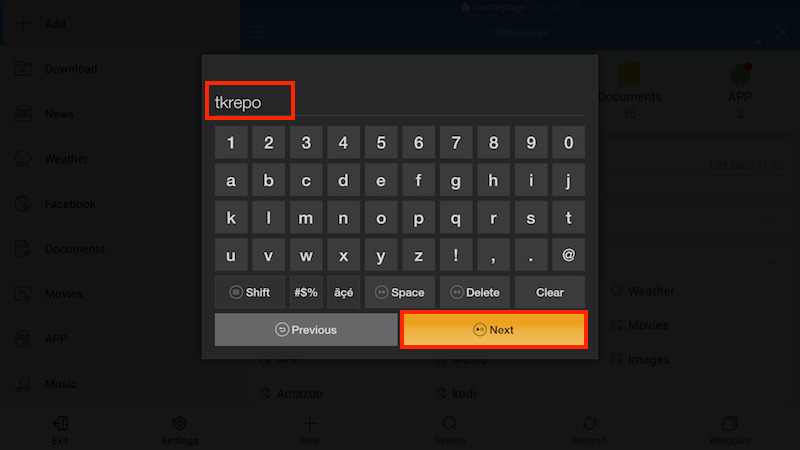Click the Space key
800x450 pixels.
click(x=400, y=292)
